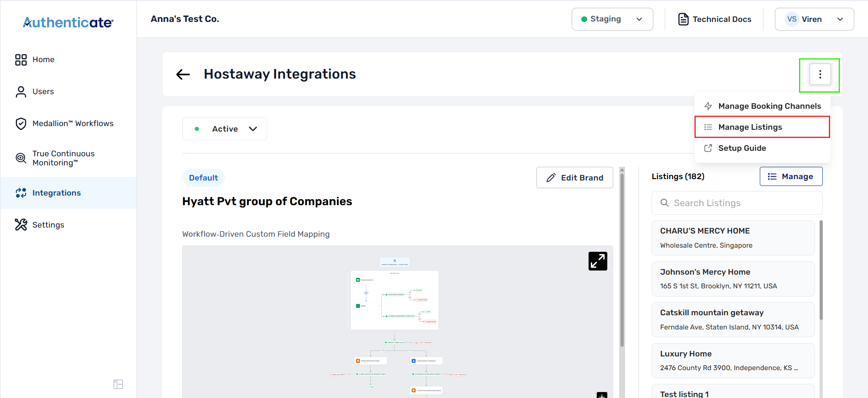The image size is (868, 398).
Task: Go back using the arrow icon
Action: pos(183,74)
